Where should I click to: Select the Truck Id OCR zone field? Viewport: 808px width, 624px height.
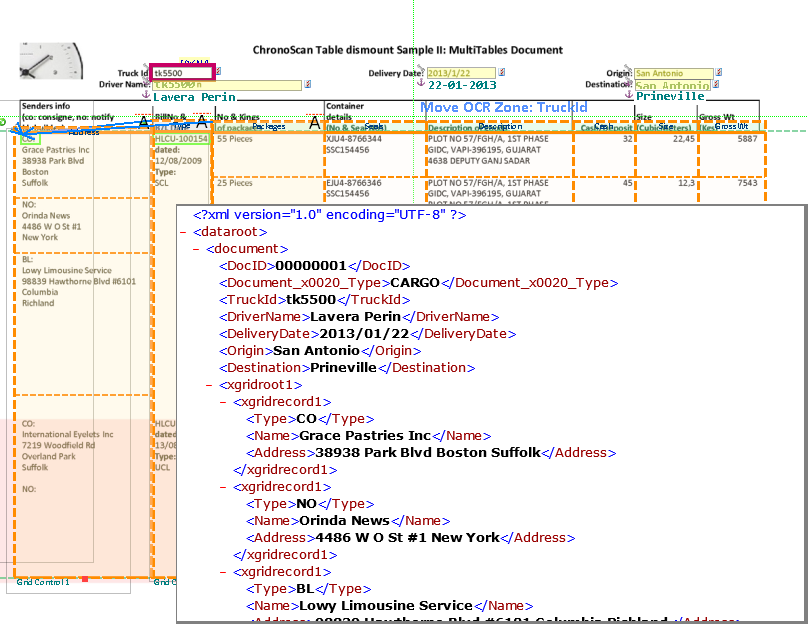182,73
